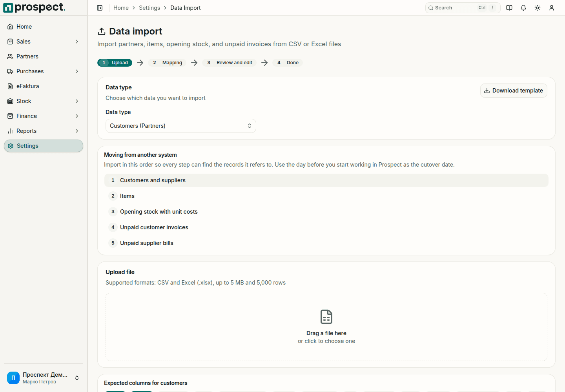
Task: Click the Download template button
Action: (x=514, y=91)
